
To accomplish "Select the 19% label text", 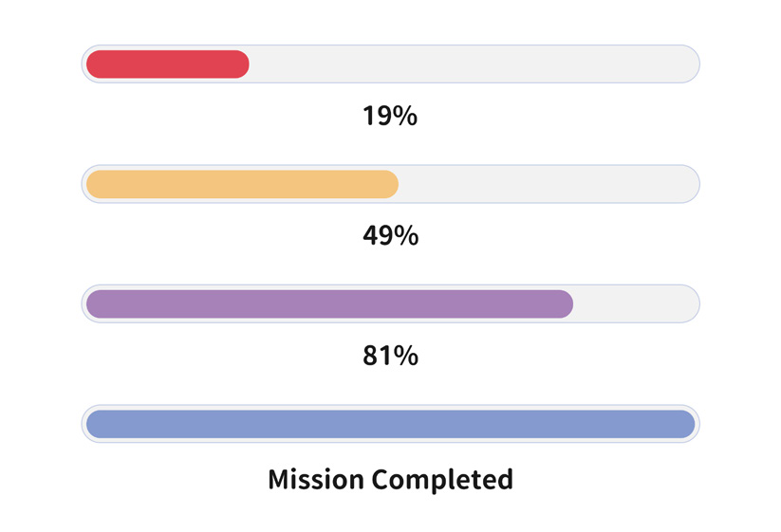I will click(390, 116).
